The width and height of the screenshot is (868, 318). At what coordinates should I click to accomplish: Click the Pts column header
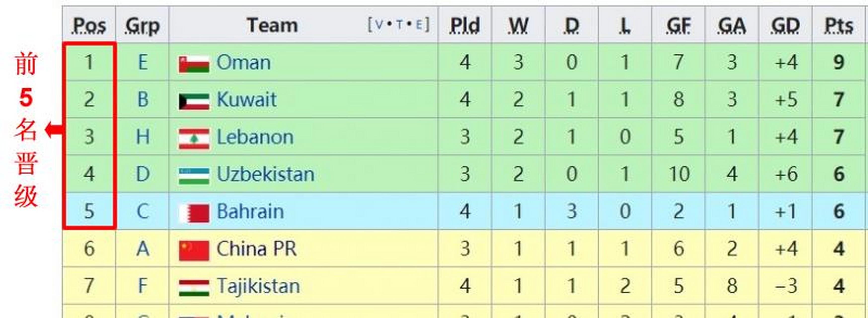click(x=838, y=26)
